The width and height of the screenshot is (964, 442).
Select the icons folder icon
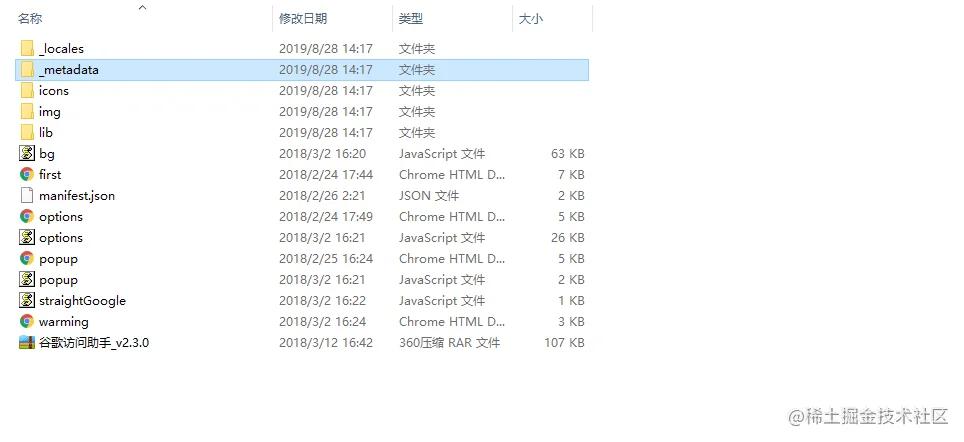click(x=26, y=90)
